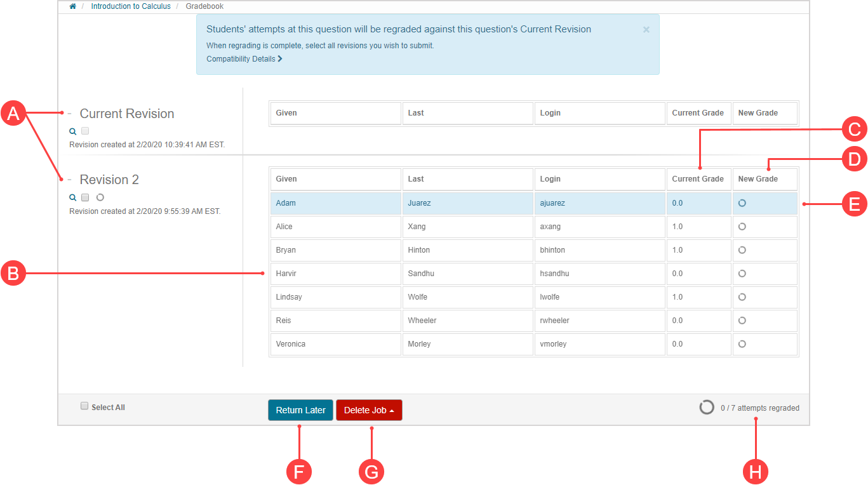Screen dimensions: 868x485
Task: Collapse the Revision 2 section
Action: [x=70, y=180]
